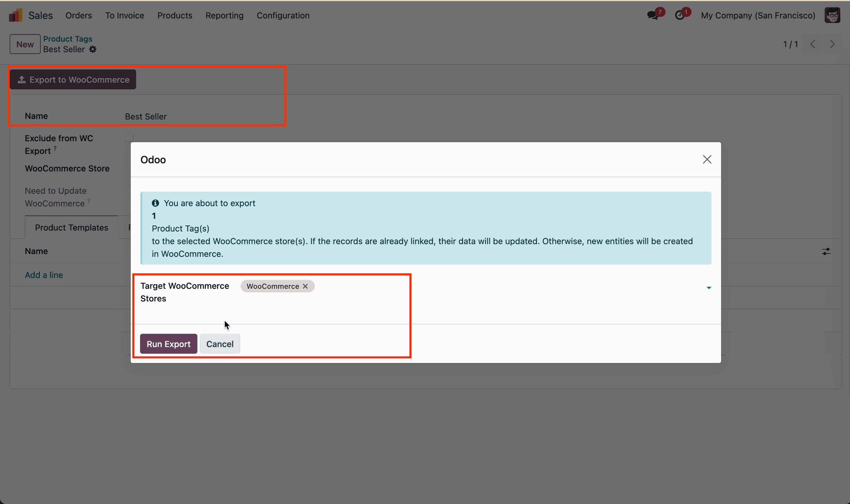The image size is (850, 504).
Task: Click the New record button
Action: (x=25, y=44)
